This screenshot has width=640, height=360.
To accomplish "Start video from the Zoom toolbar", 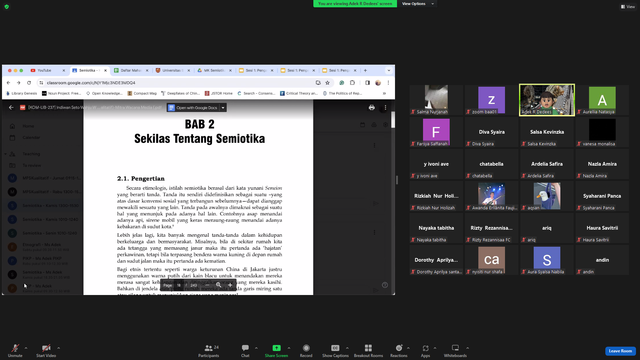I will coord(46,350).
